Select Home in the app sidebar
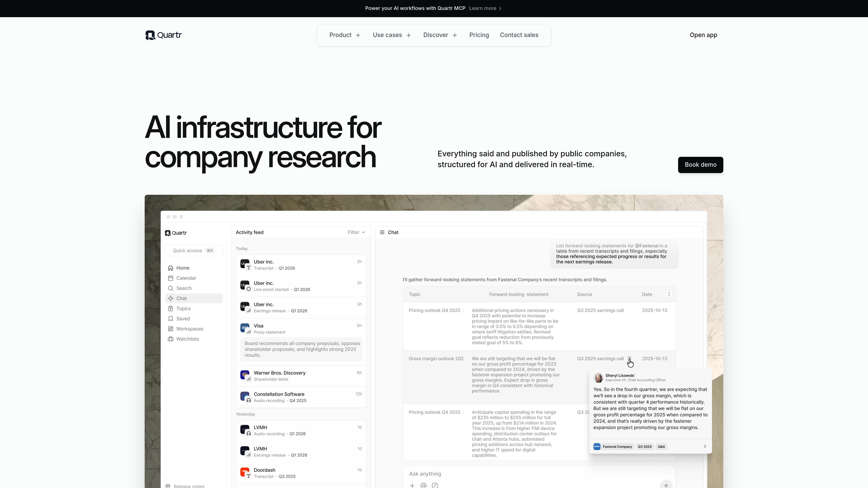This screenshot has height=488, width=868. pos(194,268)
